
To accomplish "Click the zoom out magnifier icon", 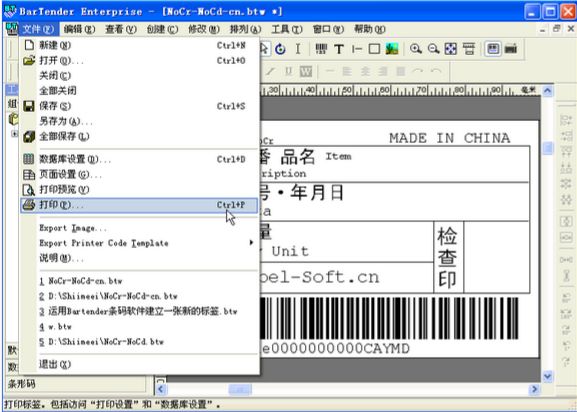I will (433, 49).
